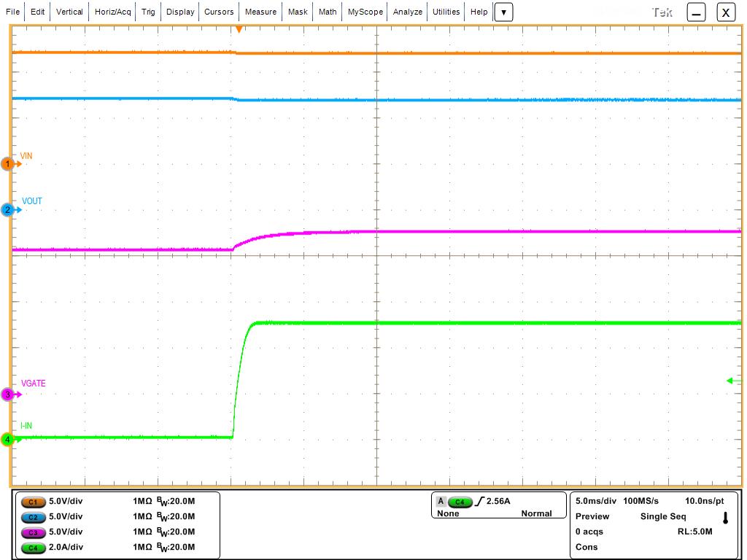The width and height of the screenshot is (747, 560).
Task: Select the channel 3 VGATE marker
Action: click(x=9, y=394)
